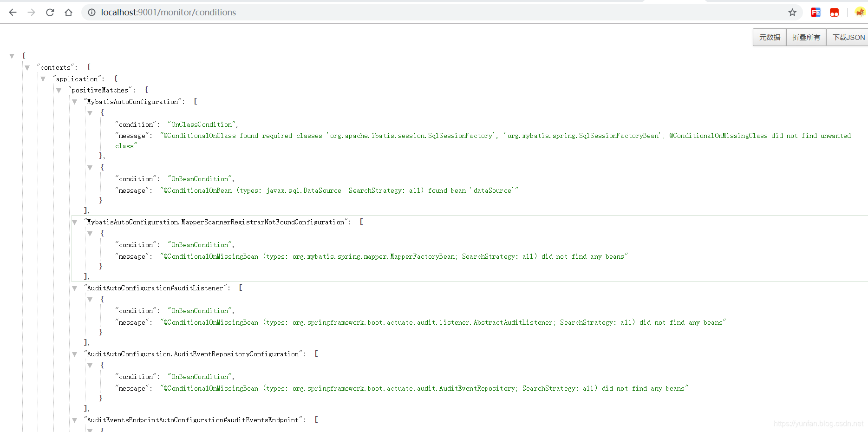This screenshot has width=868, height=432.
Task: Click the "contexts" key text
Action: 56,67
